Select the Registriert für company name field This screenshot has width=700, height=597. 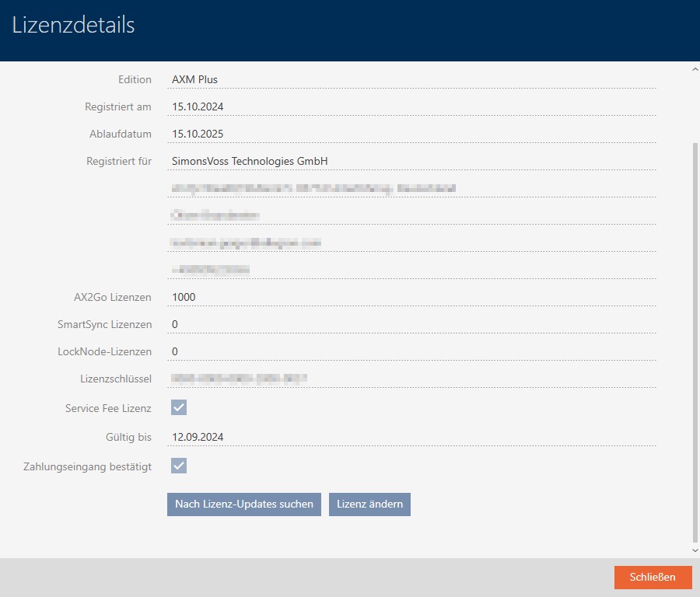click(x=412, y=161)
